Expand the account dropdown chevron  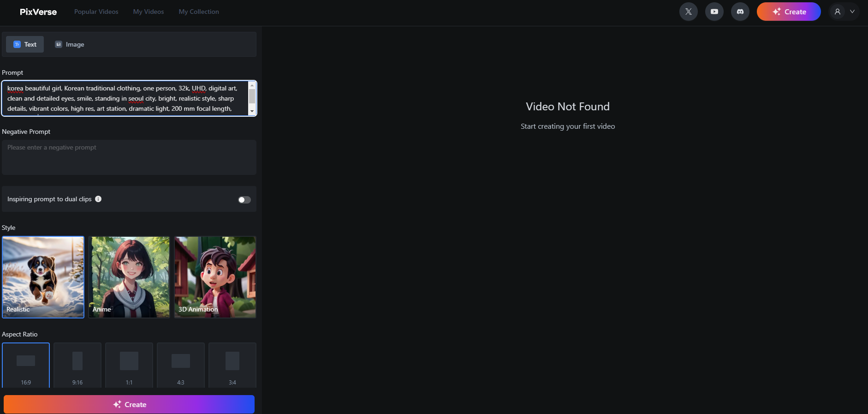852,12
